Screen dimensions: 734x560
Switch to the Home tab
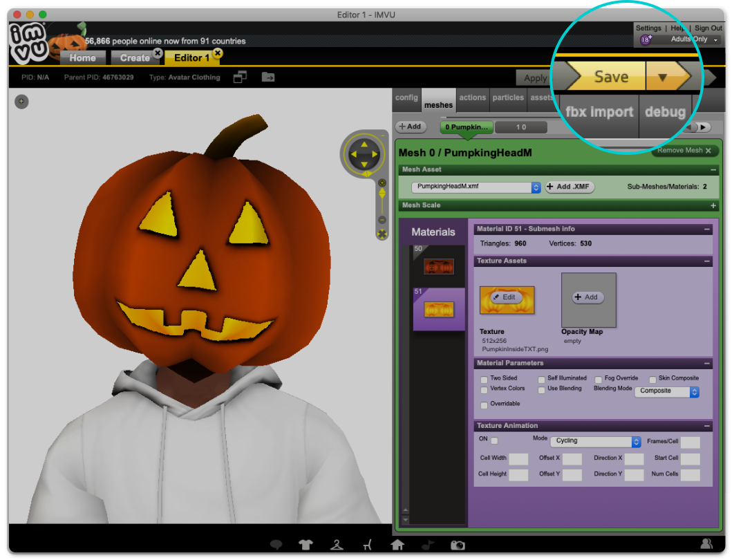83,57
